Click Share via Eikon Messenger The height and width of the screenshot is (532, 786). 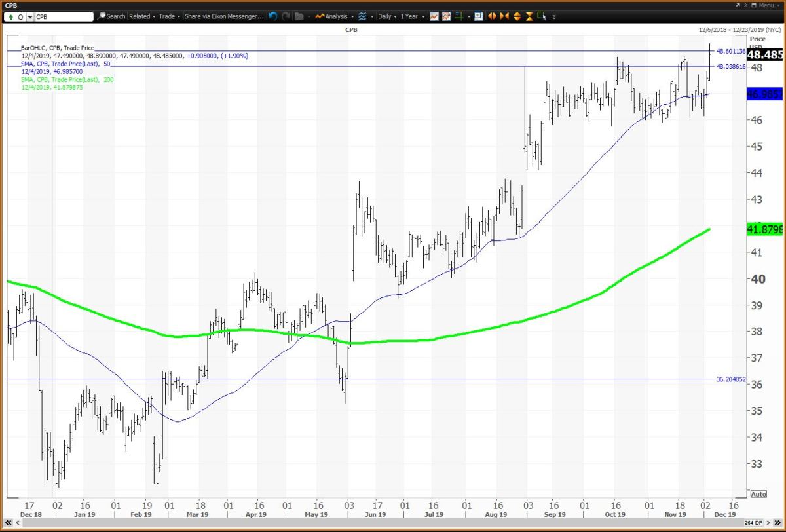(x=224, y=16)
